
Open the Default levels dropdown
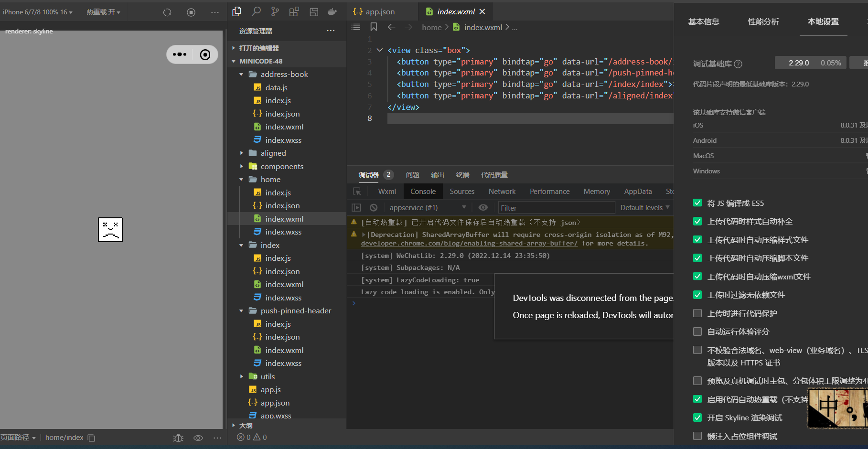click(645, 208)
